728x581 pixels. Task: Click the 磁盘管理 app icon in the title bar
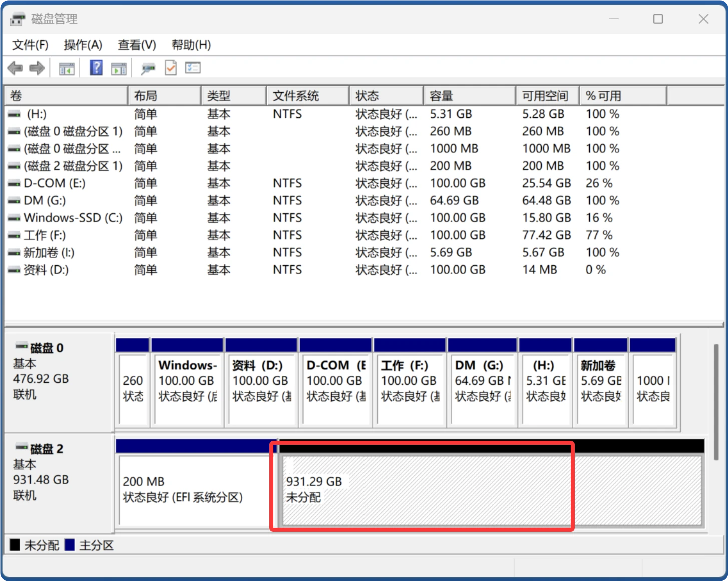[x=18, y=19]
